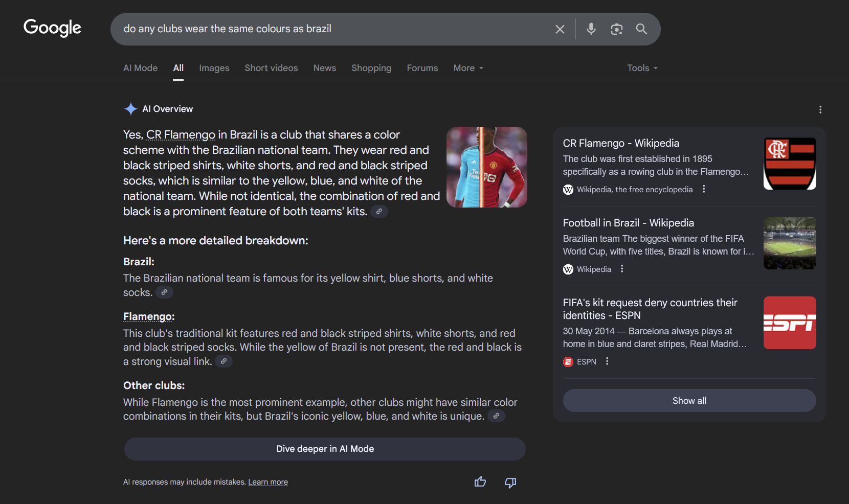This screenshot has width=849, height=504.
Task: Clear the search query with the X icon
Action: pyautogui.click(x=560, y=29)
